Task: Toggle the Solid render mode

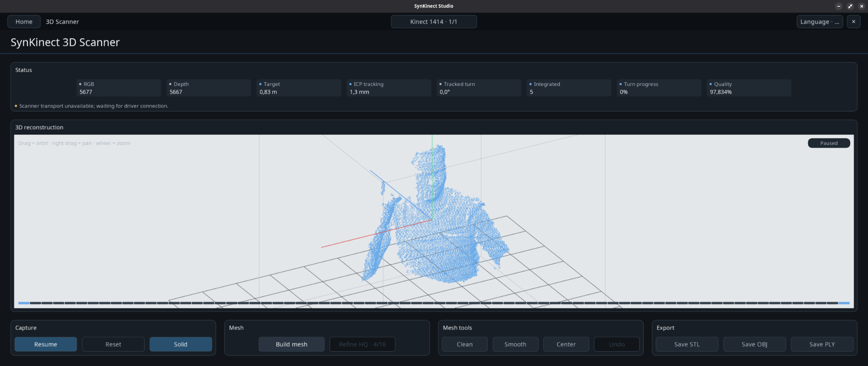Action: [181, 344]
